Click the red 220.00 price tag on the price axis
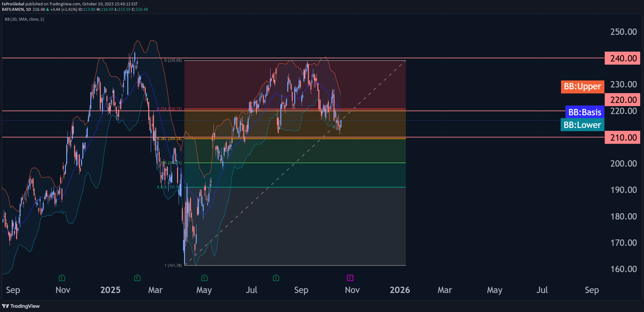Image resolution: width=644 pixels, height=312 pixels. pyautogui.click(x=622, y=100)
